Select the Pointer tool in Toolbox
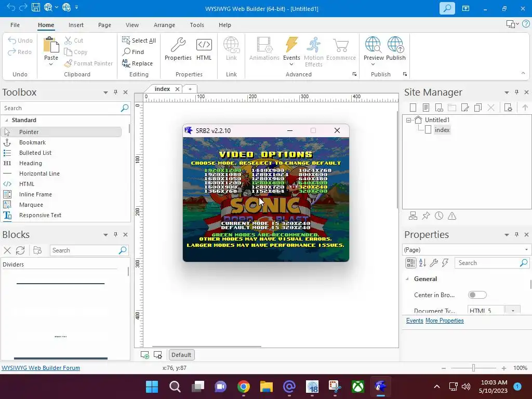532x399 pixels. coord(61,132)
